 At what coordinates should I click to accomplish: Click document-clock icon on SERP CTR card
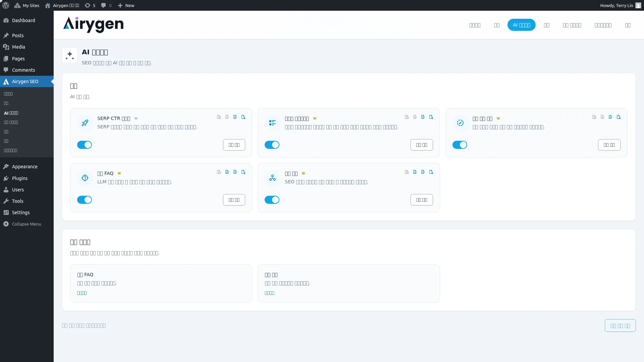click(219, 117)
